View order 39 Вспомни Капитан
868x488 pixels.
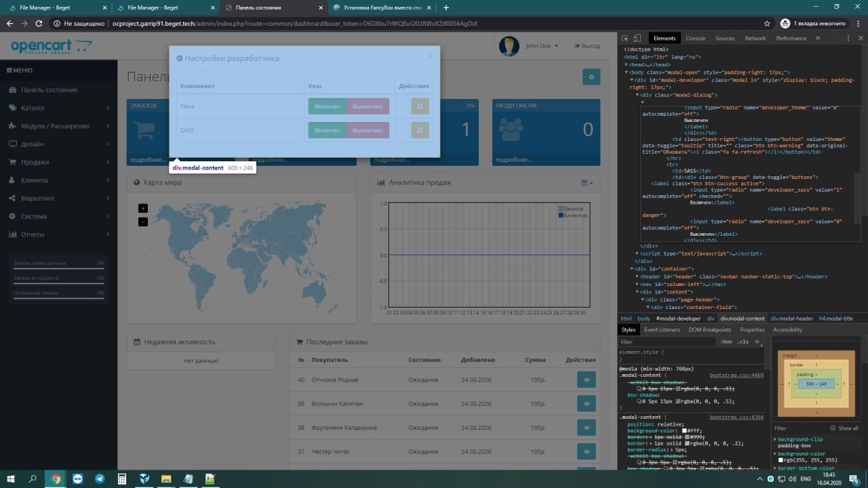(587, 404)
